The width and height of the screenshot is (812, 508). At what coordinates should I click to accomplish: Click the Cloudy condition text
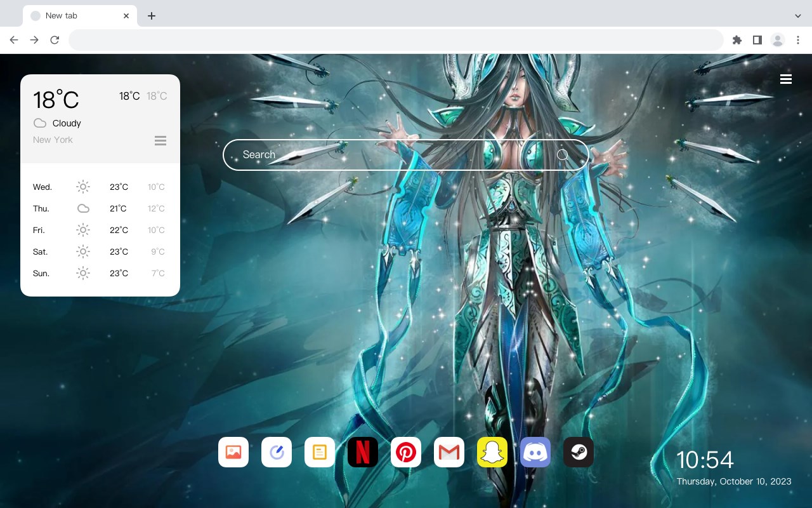point(67,123)
